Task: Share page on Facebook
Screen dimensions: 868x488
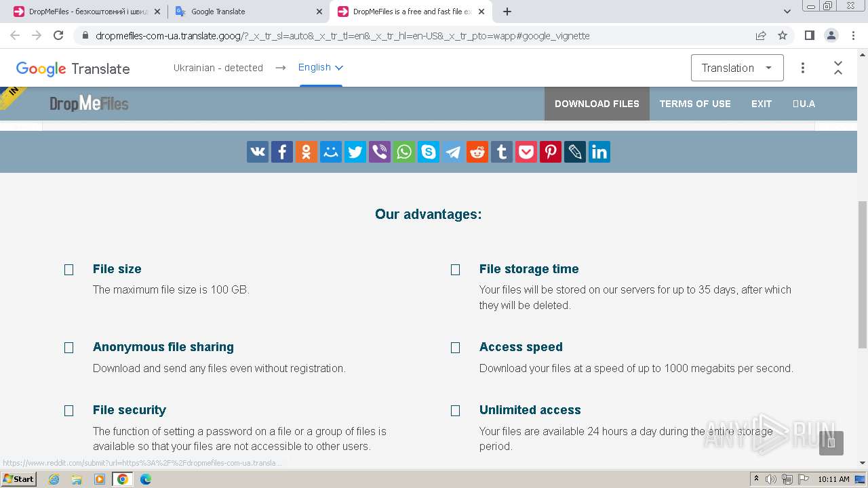Action: [x=282, y=152]
